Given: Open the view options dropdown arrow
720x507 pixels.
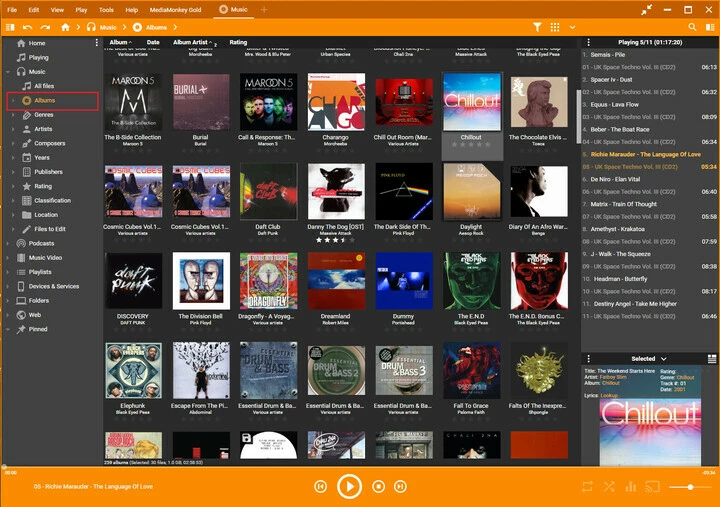Looking at the screenshot, I should point(572,27).
